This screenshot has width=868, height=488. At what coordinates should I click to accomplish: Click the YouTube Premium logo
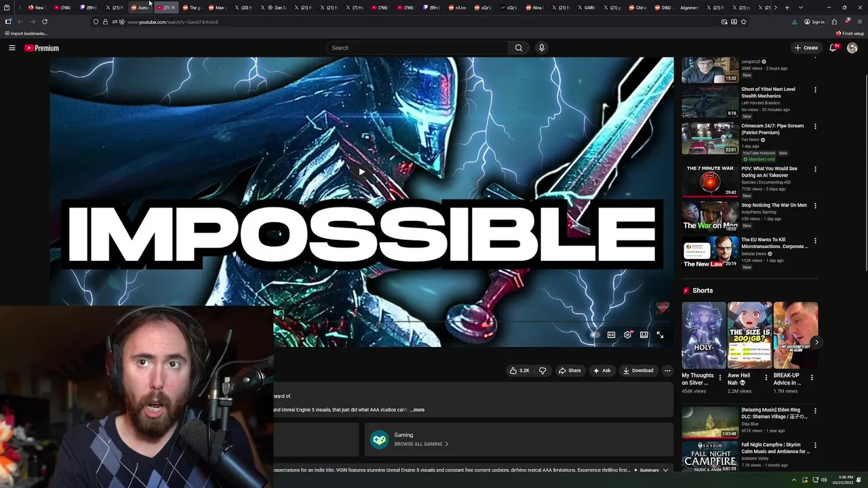point(42,48)
